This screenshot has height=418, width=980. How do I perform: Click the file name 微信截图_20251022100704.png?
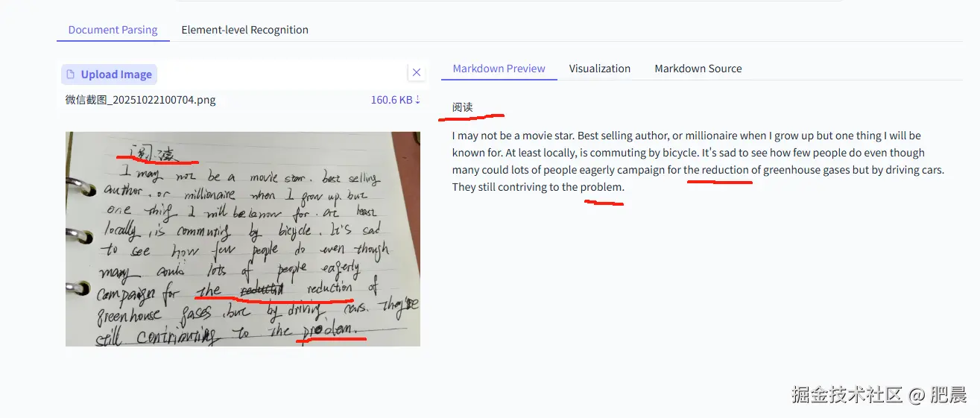(141, 99)
